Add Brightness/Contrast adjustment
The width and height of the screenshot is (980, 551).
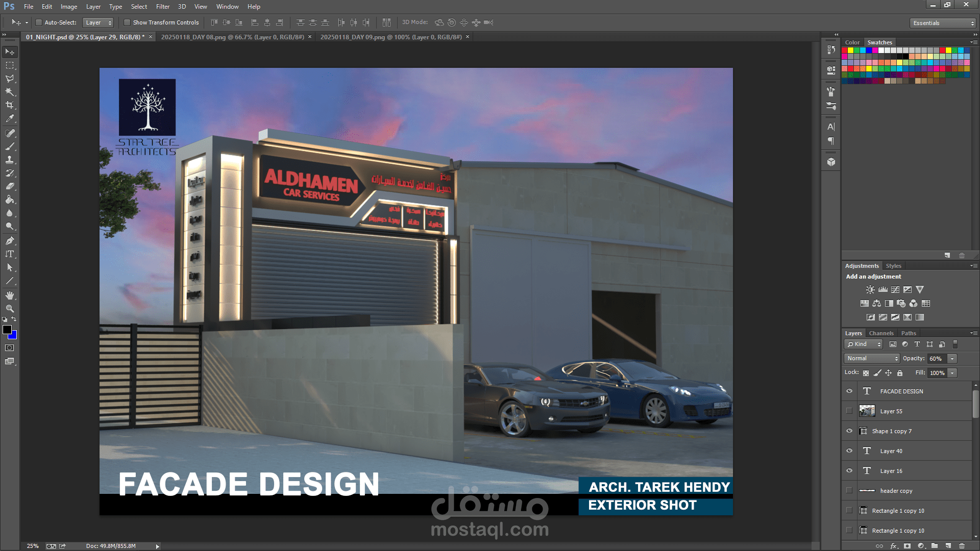[870, 289]
